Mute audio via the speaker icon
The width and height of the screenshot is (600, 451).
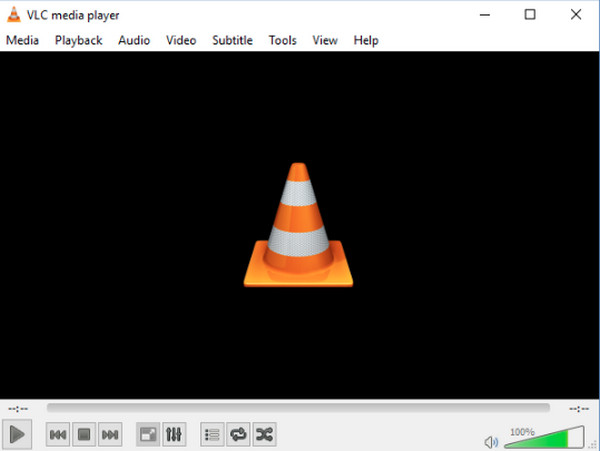[491, 443]
